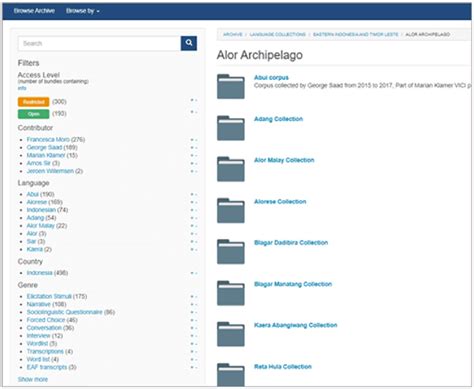Open the Adang Collection folder icon
This screenshot has height=389, width=474.
click(231, 128)
